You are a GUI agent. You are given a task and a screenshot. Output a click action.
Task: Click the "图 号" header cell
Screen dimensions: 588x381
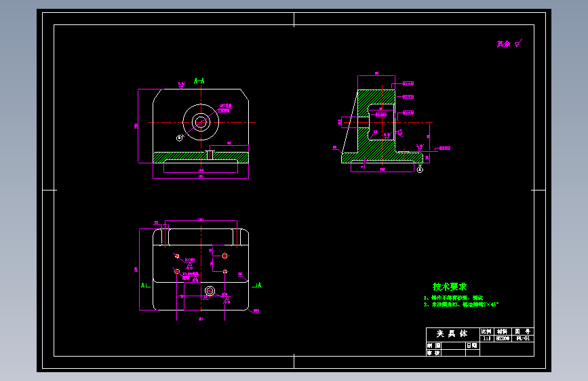[x=522, y=332]
